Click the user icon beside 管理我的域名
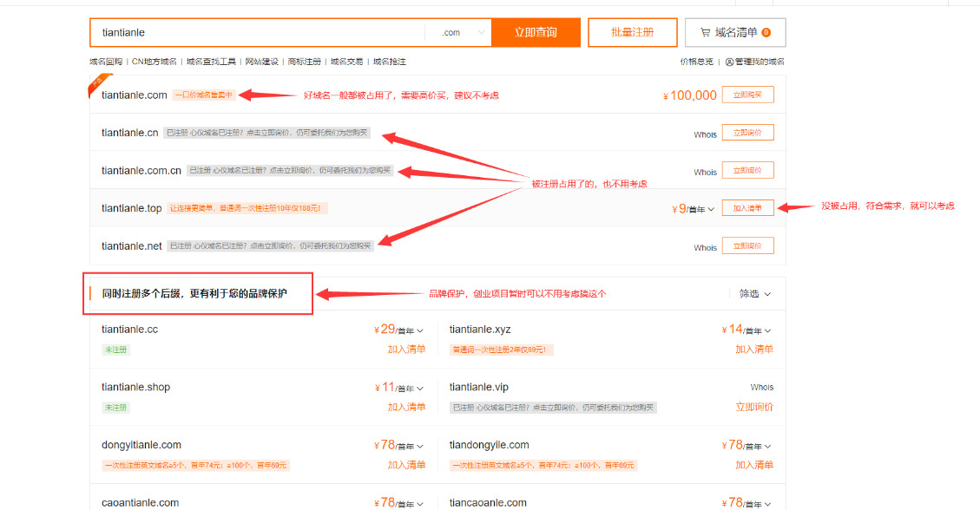The height and width of the screenshot is (510, 980). [729, 62]
